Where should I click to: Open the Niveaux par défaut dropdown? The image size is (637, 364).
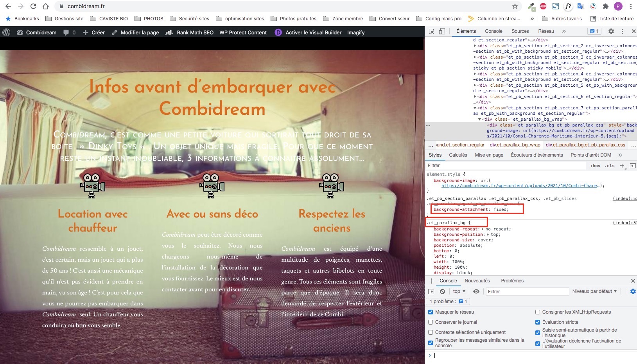594,291
